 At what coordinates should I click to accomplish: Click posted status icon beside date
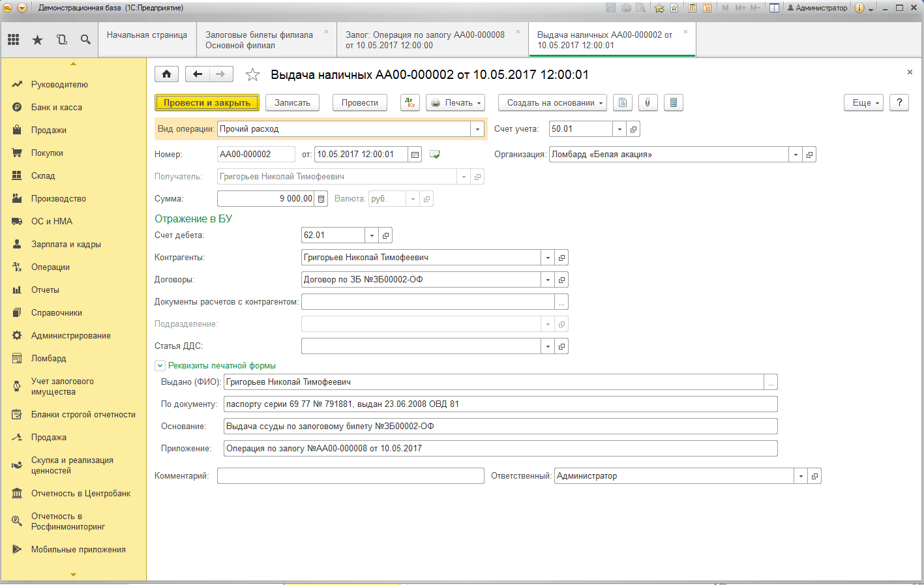[435, 155]
